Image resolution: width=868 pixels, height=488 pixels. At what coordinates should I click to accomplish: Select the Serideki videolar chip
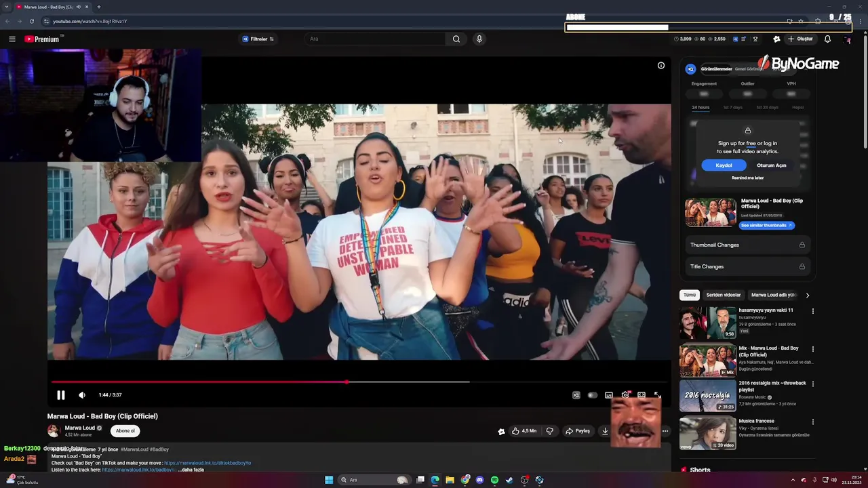coord(724,295)
